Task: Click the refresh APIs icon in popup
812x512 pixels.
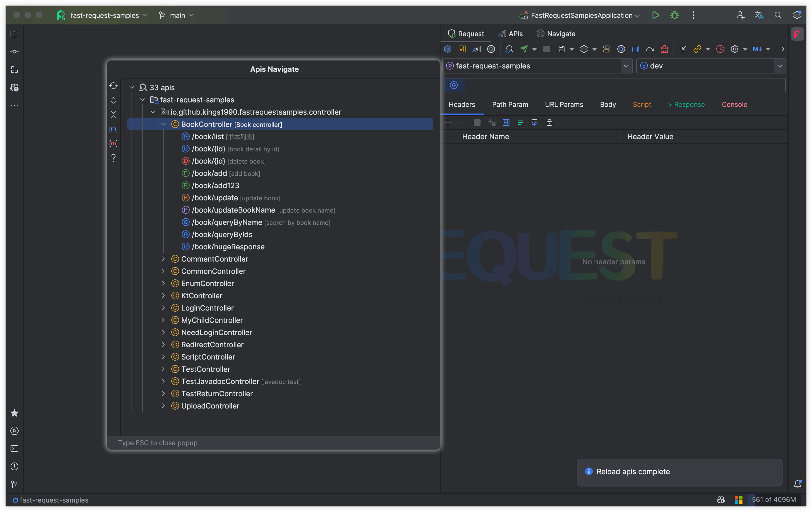Action: coord(113,86)
